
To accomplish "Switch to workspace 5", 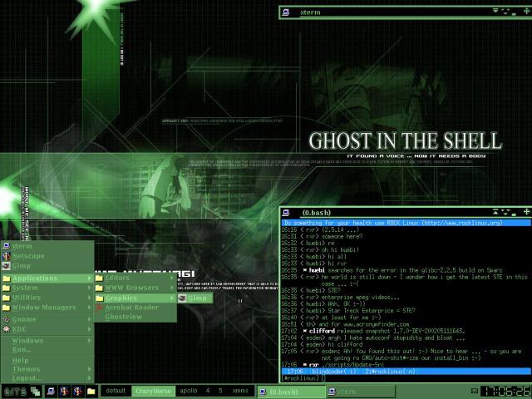I will [x=220, y=391].
